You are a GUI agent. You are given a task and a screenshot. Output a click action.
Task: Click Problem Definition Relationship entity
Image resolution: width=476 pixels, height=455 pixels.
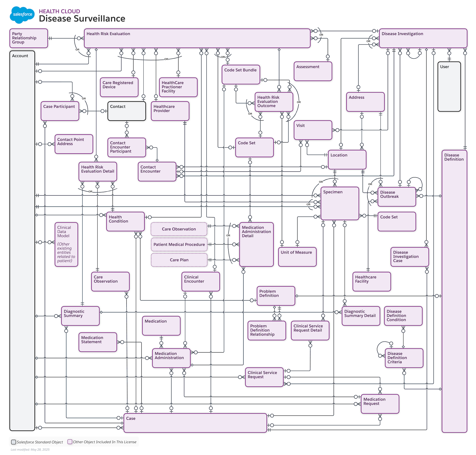click(267, 331)
